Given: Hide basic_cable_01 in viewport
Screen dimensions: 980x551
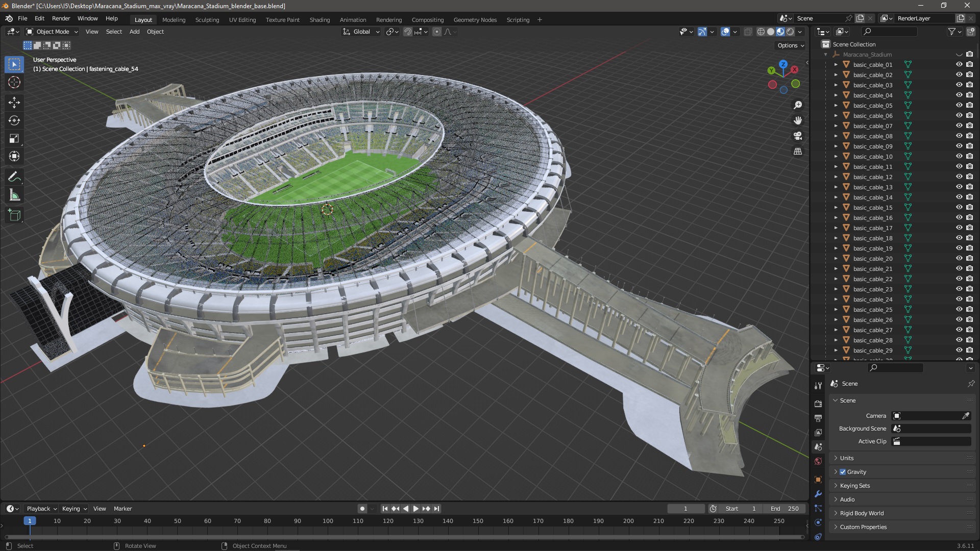Looking at the screenshot, I should coord(959,64).
